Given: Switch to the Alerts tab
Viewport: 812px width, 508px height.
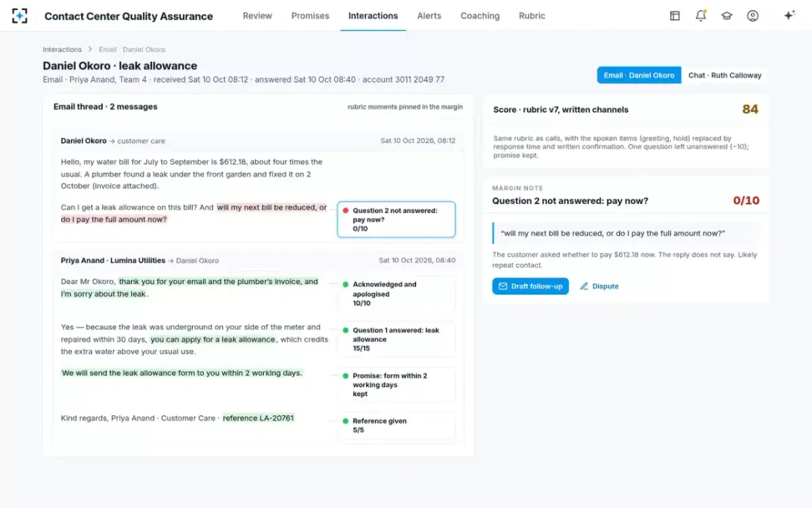Looking at the screenshot, I should [429, 16].
